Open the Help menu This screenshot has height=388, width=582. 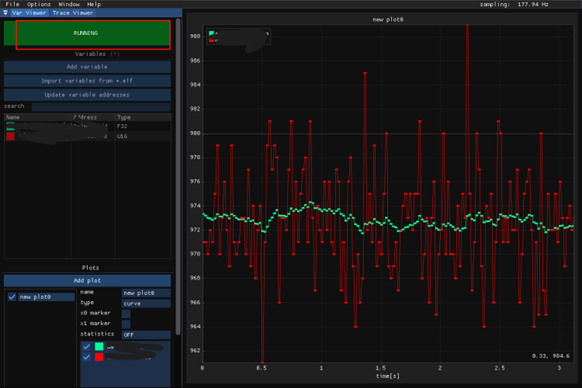(94, 4)
